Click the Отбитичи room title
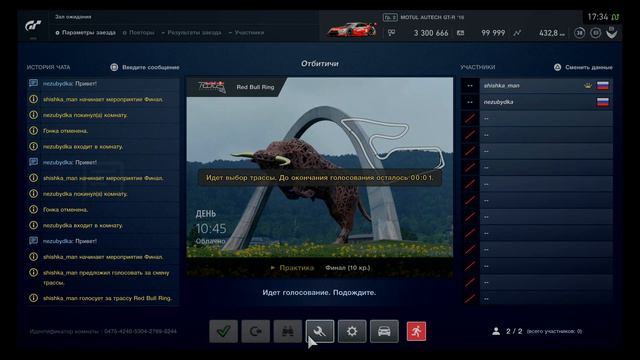Screen dimensions: 640x360 coord(320,63)
